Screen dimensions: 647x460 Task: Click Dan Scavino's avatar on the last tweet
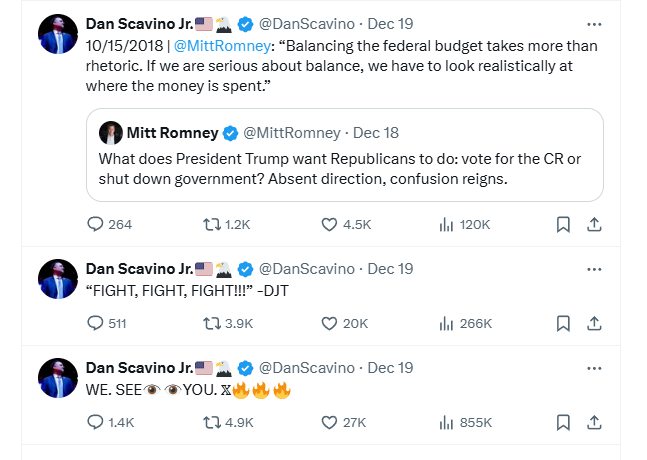coord(59,380)
